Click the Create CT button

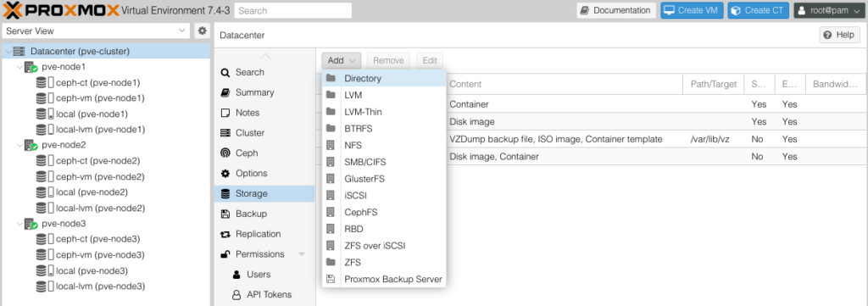pos(759,10)
